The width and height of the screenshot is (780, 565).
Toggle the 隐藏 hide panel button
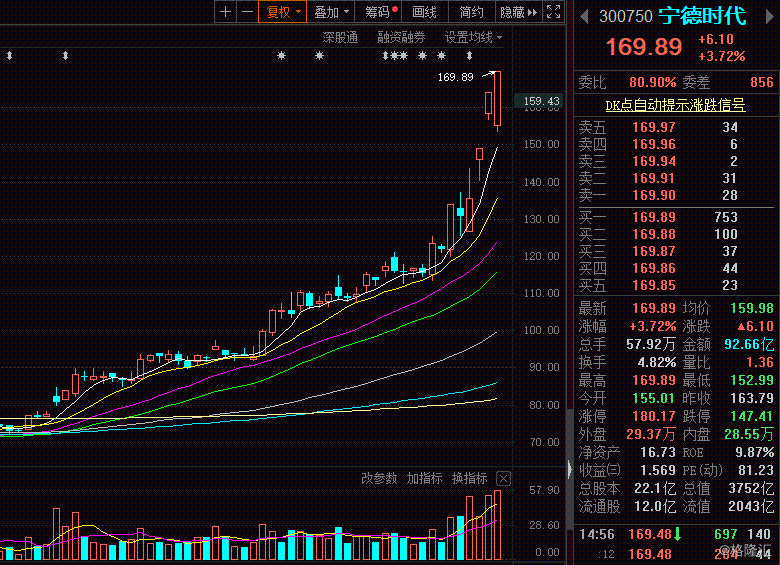click(519, 11)
